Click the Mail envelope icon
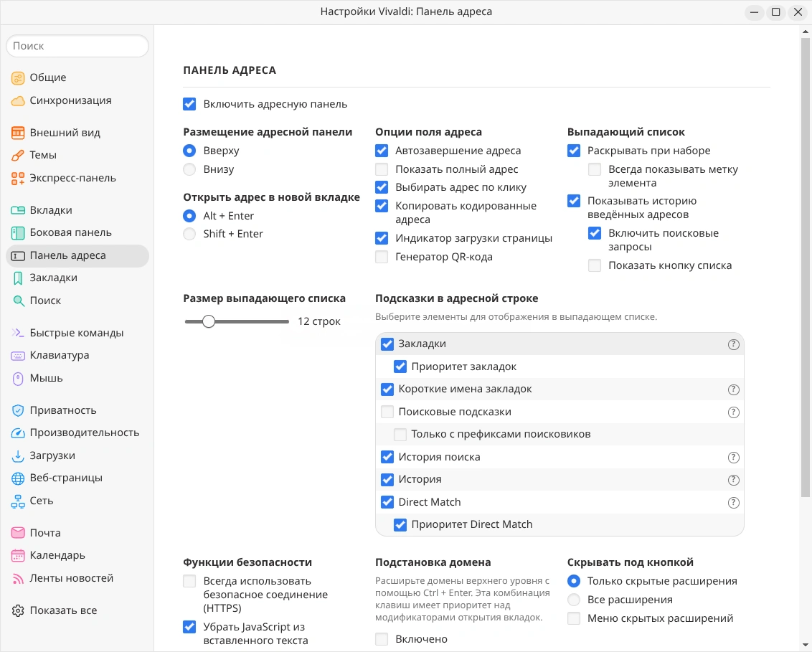Screen dimensions: 812x652 pyautogui.click(x=18, y=534)
